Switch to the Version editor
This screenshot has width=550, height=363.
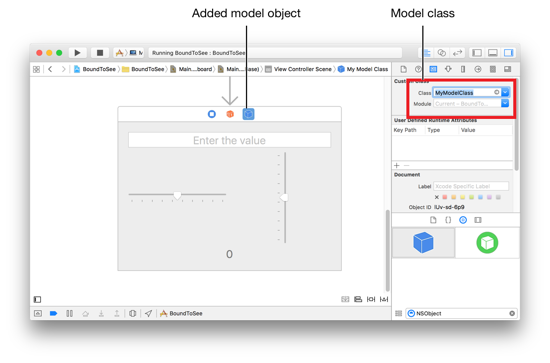click(457, 53)
